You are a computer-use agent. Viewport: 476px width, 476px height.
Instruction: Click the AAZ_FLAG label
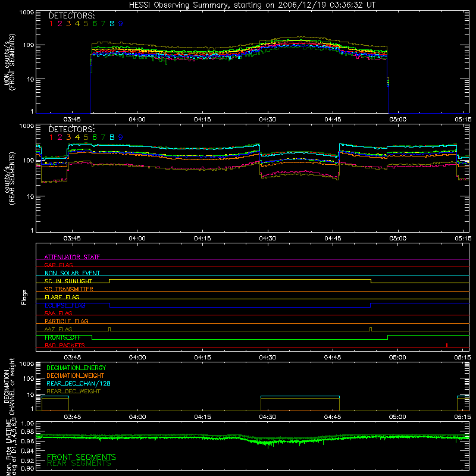[58, 329]
